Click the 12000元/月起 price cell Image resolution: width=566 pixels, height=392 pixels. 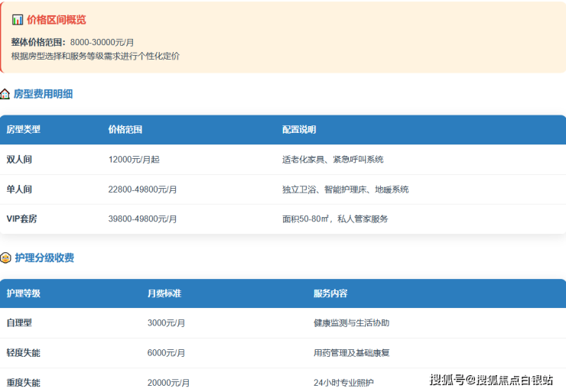pos(134,160)
